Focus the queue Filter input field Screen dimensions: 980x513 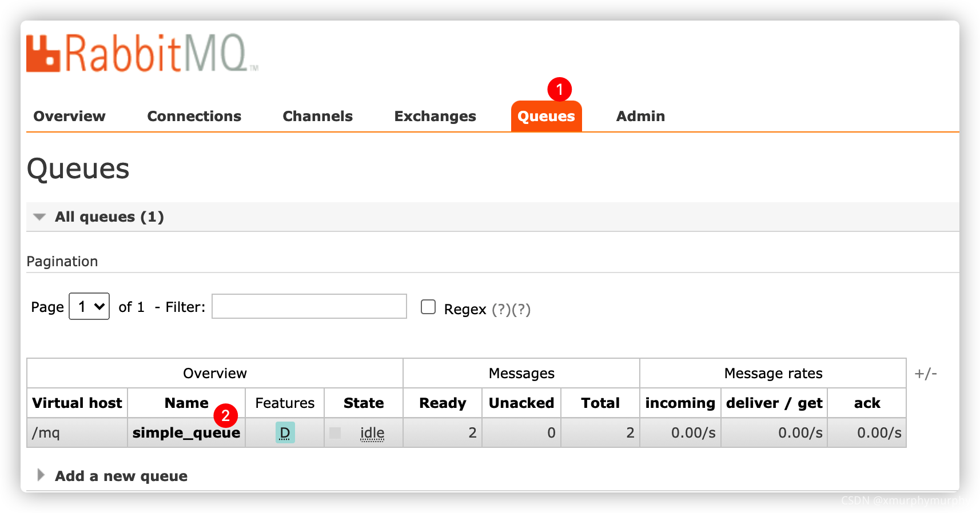pyautogui.click(x=309, y=306)
